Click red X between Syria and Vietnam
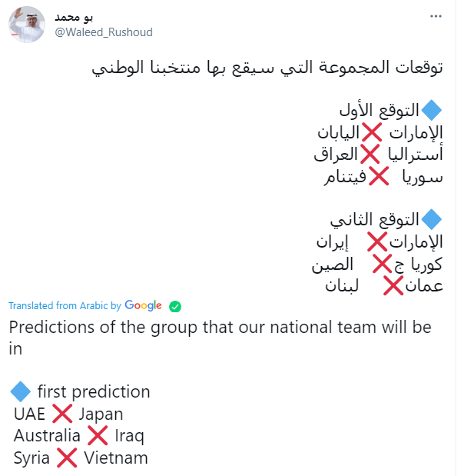Viewport: 474px width, 476px height. (67, 458)
